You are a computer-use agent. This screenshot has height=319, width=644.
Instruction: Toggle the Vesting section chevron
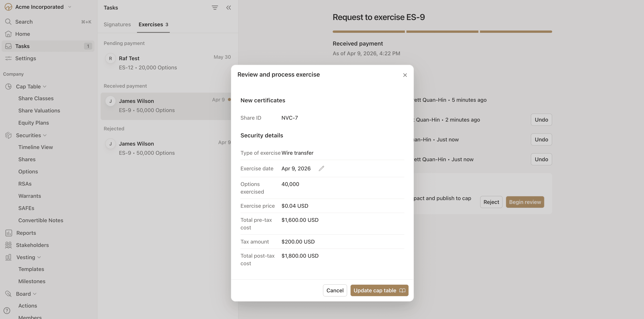39,257
